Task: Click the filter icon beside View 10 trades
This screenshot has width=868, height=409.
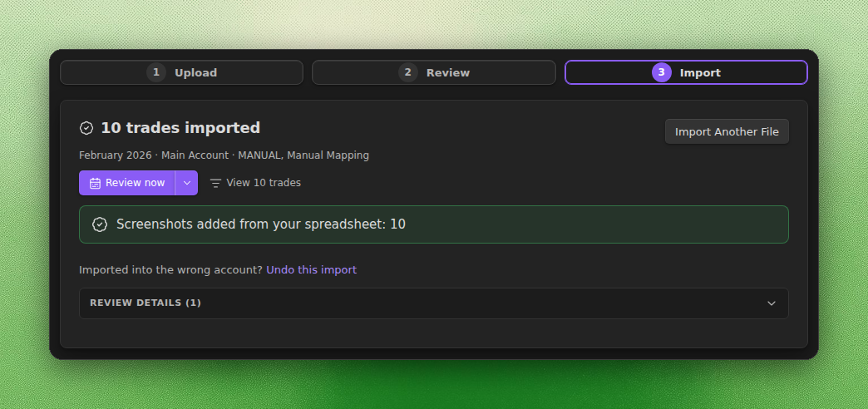Action: pos(216,183)
